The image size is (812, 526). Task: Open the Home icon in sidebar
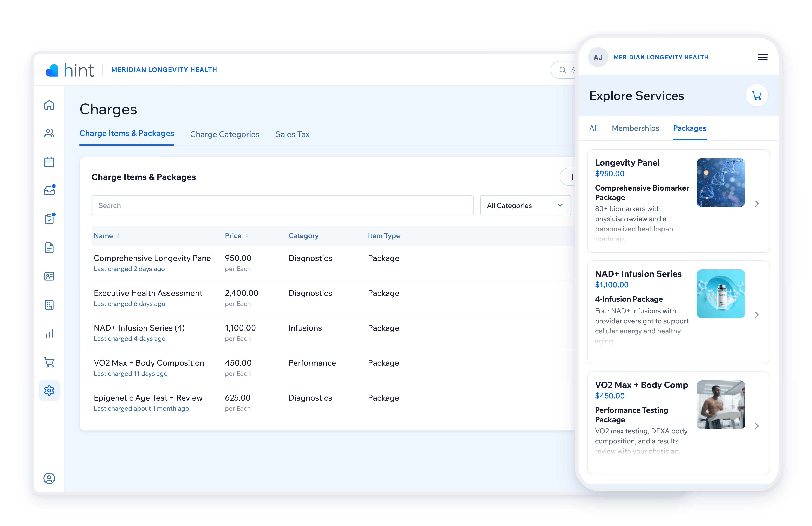(49, 105)
